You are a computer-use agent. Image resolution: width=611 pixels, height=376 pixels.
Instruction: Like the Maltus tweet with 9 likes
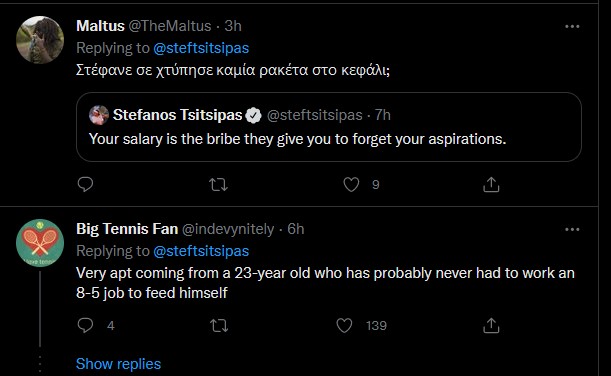tap(351, 184)
